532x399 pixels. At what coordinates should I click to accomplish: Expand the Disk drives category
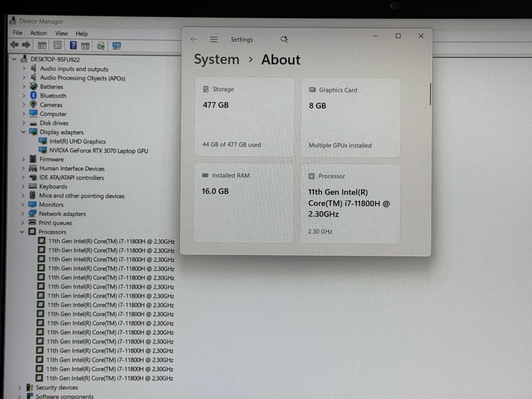tap(24, 123)
